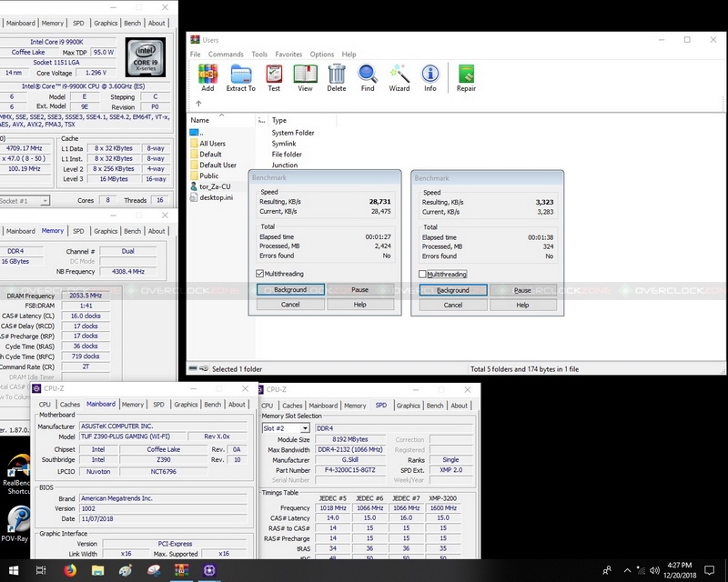Select the tor_Za-CU user folder
This screenshot has width=728, height=582.
pos(211,186)
